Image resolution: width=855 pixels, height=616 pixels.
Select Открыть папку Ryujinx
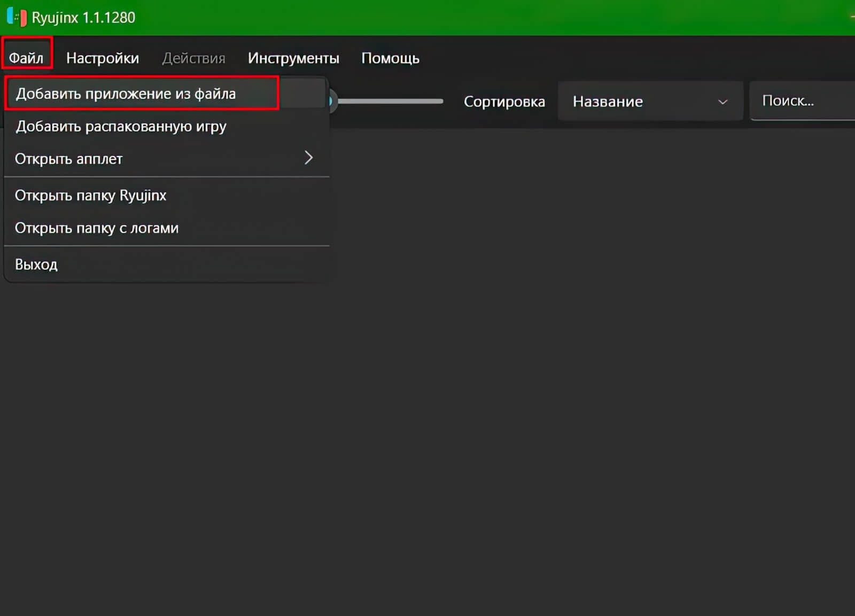click(166, 195)
